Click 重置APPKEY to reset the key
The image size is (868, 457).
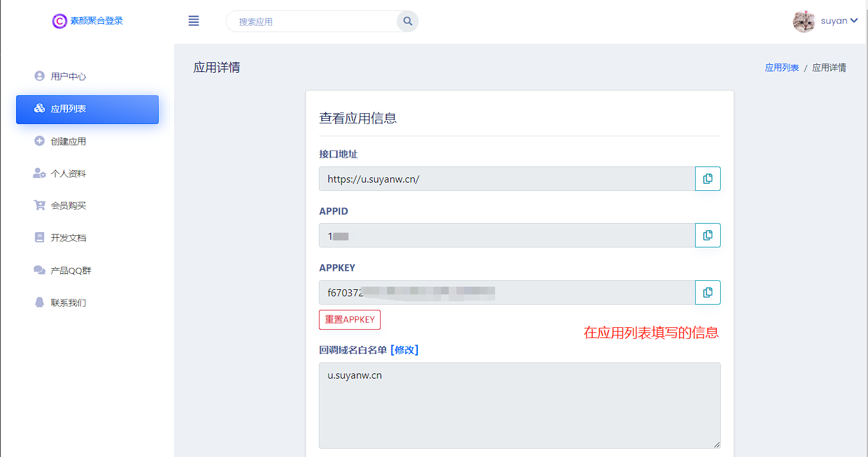349,319
